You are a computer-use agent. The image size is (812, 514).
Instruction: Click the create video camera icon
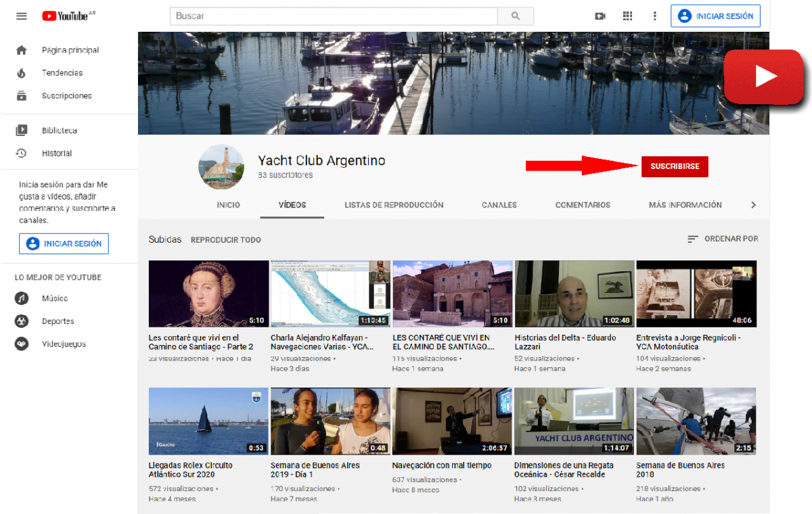[x=600, y=16]
